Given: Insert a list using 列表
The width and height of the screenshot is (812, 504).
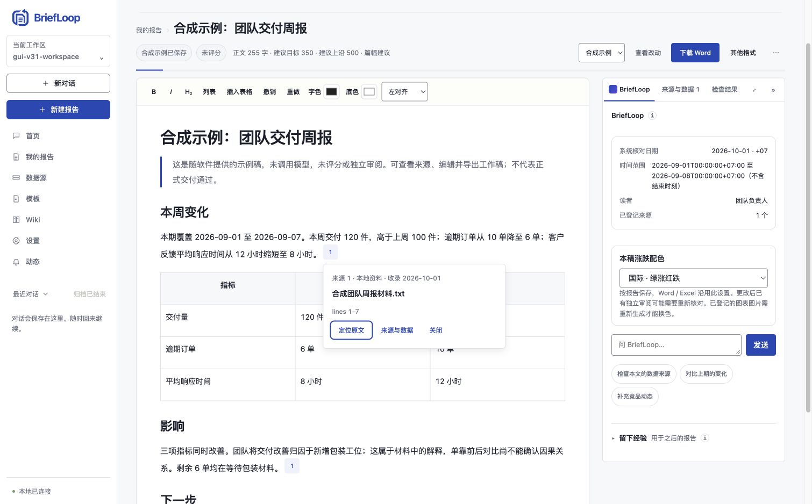Looking at the screenshot, I should 209,92.
